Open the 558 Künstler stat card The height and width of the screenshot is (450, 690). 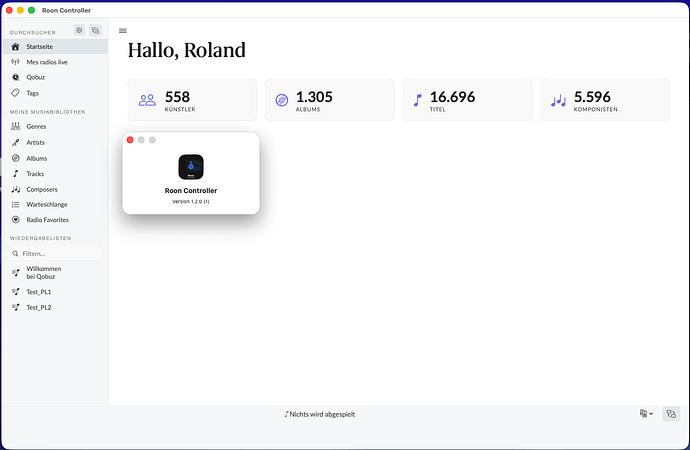coord(192,100)
